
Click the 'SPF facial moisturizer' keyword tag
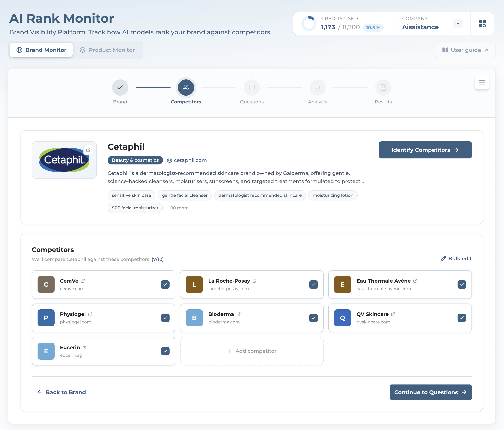click(135, 208)
